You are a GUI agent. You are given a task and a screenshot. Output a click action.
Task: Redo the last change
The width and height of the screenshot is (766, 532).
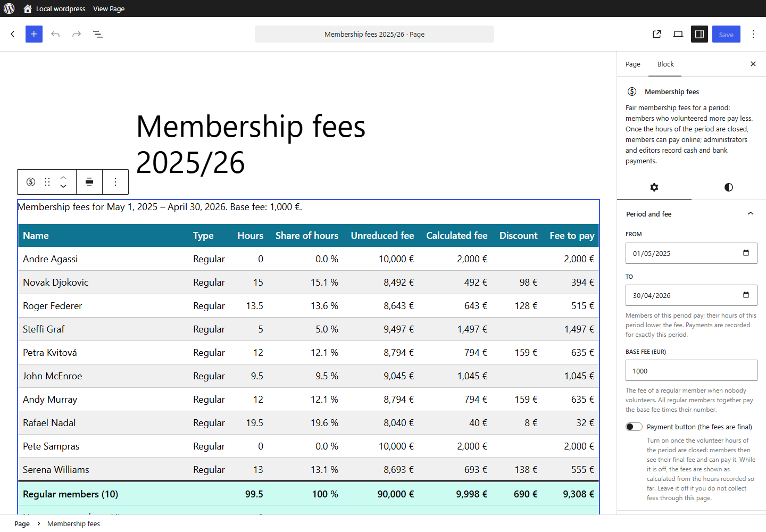coord(77,34)
